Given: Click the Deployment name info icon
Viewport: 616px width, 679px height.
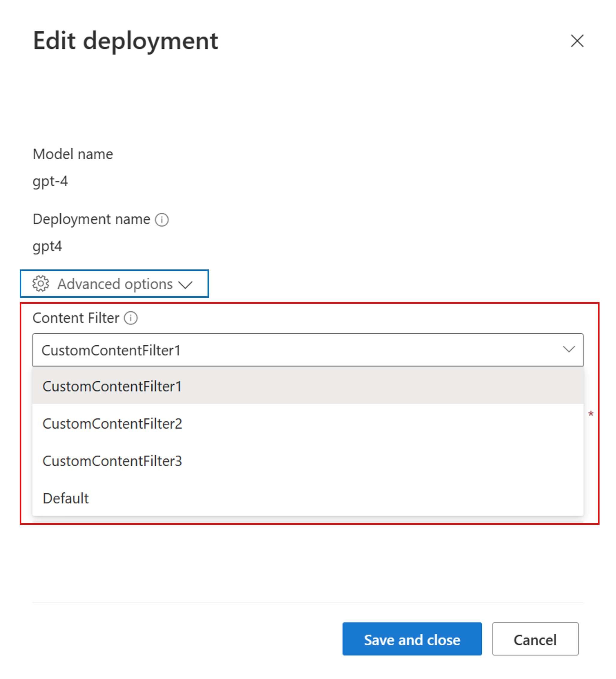Looking at the screenshot, I should [162, 220].
